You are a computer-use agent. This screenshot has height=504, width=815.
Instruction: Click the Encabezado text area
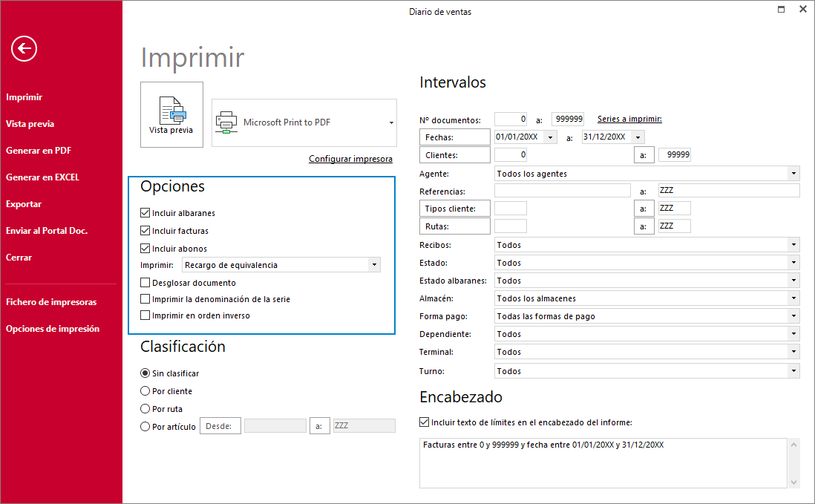603,463
